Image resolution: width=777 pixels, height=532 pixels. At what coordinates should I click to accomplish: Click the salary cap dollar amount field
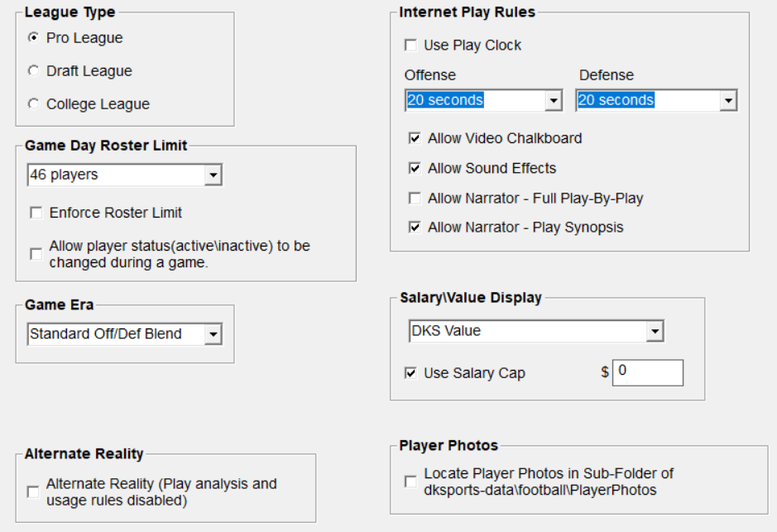648,373
